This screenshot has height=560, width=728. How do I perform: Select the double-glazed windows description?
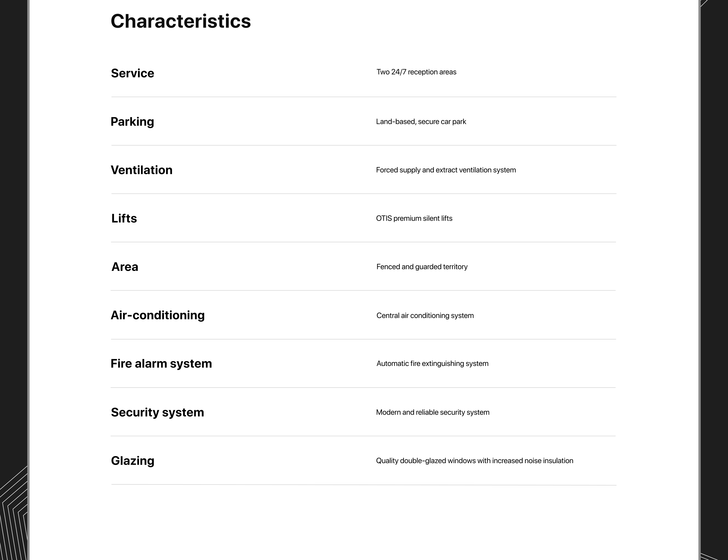[x=474, y=461]
